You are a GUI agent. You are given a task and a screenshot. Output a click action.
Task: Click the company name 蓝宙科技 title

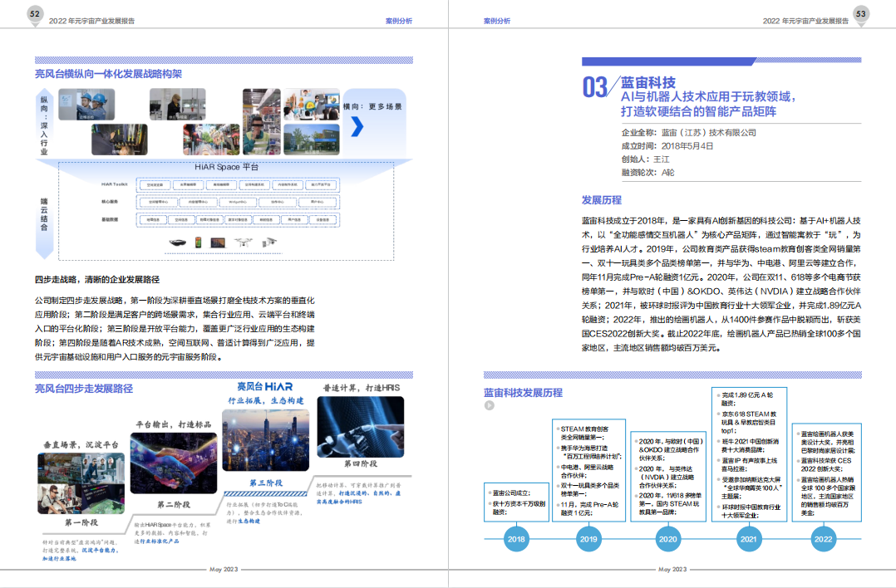click(648, 83)
